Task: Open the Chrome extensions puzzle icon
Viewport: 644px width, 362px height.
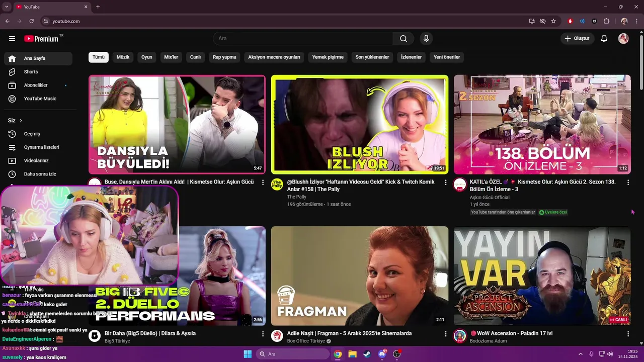Action: (x=606, y=21)
